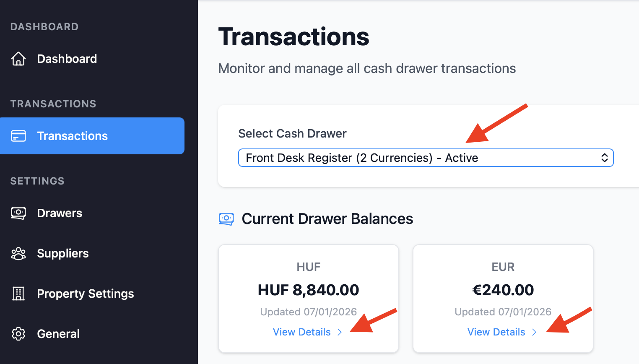Click the Suppliers people icon
The width and height of the screenshot is (639, 364).
18,253
